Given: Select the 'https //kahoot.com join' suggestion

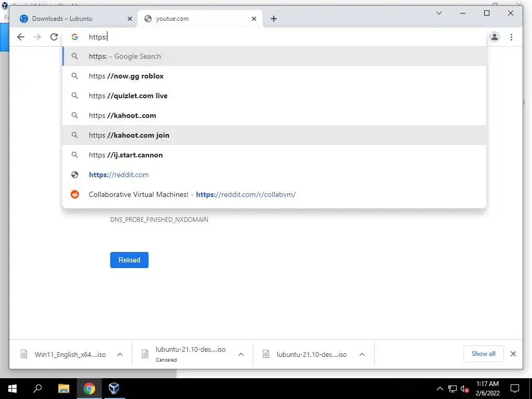Looking at the screenshot, I should [274, 135].
